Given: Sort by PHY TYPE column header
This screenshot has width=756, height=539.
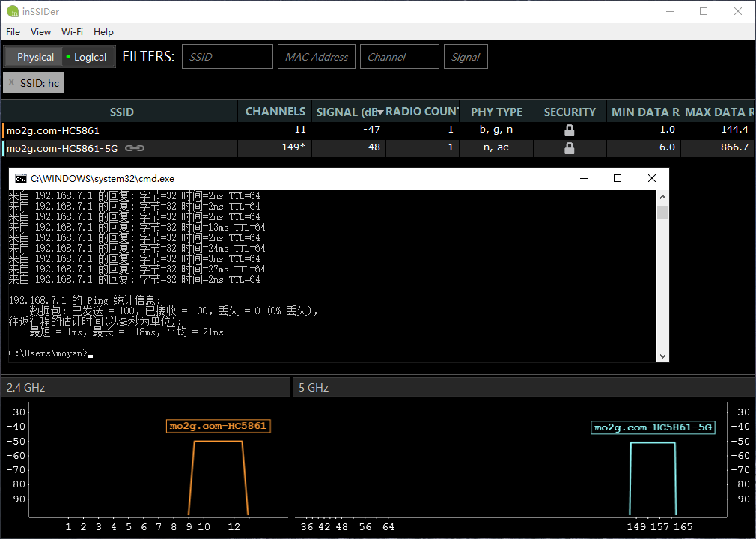Looking at the screenshot, I should (496, 112).
